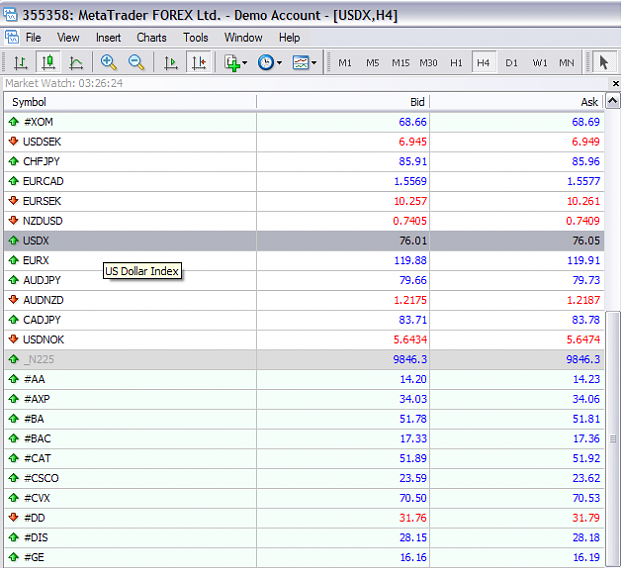The image size is (625, 579).
Task: Switch to the H1 timeframe
Action: [456, 63]
